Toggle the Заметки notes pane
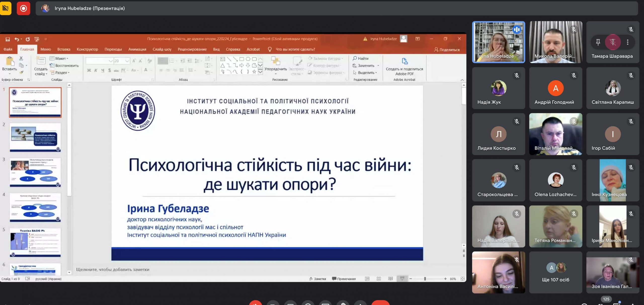This screenshot has width=644, height=305. 317,279
